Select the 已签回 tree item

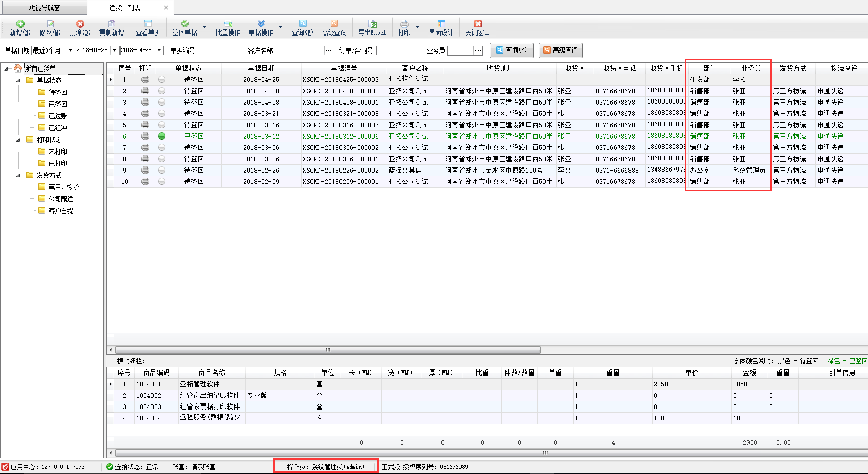[x=58, y=104]
